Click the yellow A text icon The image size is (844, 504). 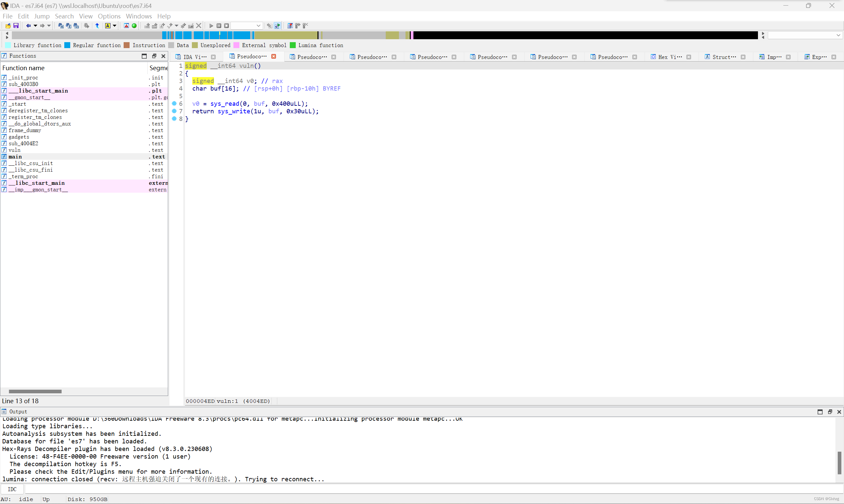coord(108,26)
